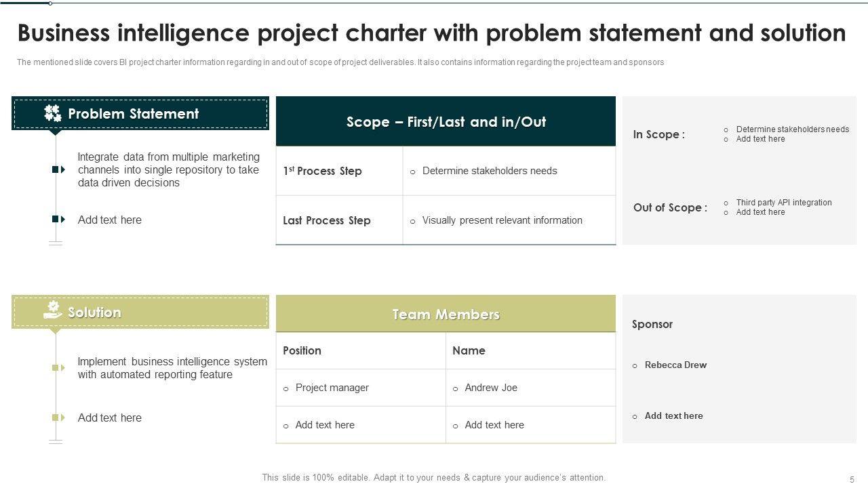Click the slide number 5

[x=852, y=479]
